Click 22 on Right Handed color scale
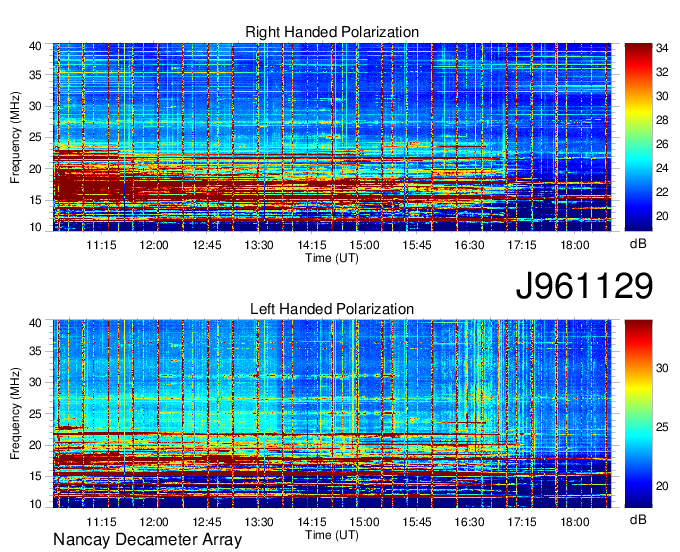The image size is (680, 552). 662,192
